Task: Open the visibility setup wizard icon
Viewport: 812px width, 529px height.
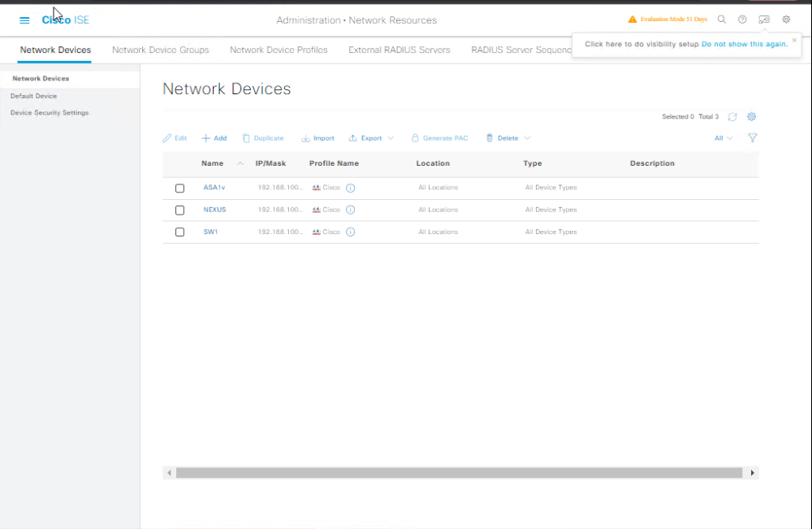Action: [x=764, y=20]
